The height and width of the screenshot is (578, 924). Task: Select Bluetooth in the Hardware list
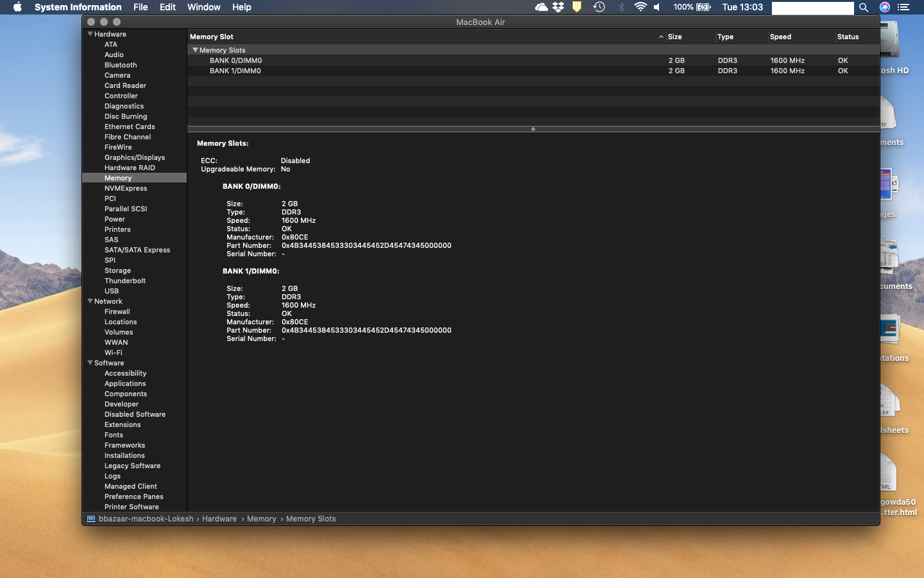[x=121, y=65]
